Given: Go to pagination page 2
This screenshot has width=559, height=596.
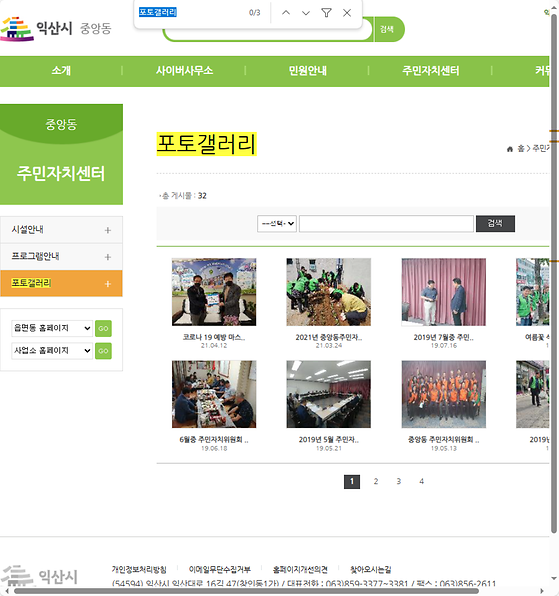Looking at the screenshot, I should click(x=376, y=482).
